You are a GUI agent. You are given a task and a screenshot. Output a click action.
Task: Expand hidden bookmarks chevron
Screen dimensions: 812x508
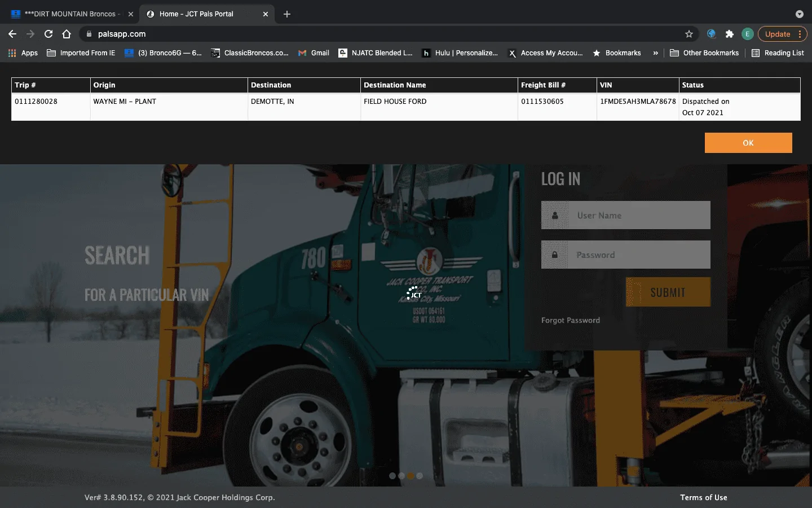point(655,53)
